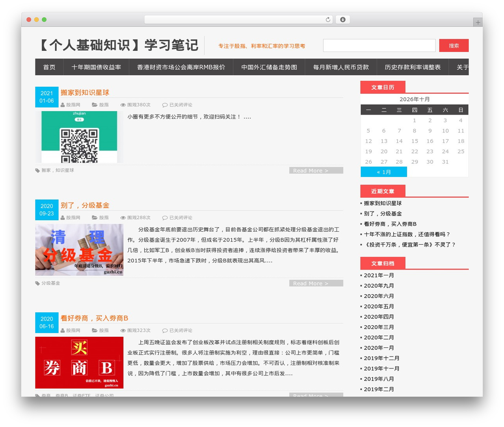Click the eye icon beside 围观323次
504x427 pixels.
click(x=123, y=330)
